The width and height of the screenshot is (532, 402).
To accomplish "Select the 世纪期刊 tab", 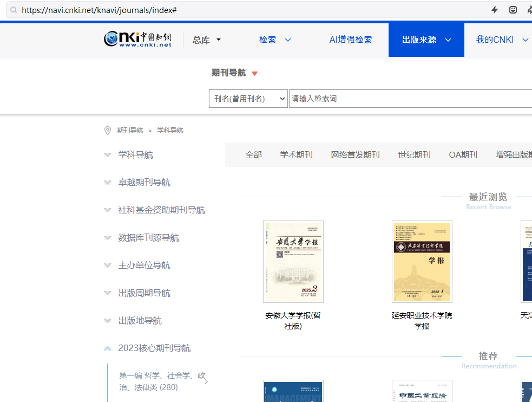I will tap(414, 155).
